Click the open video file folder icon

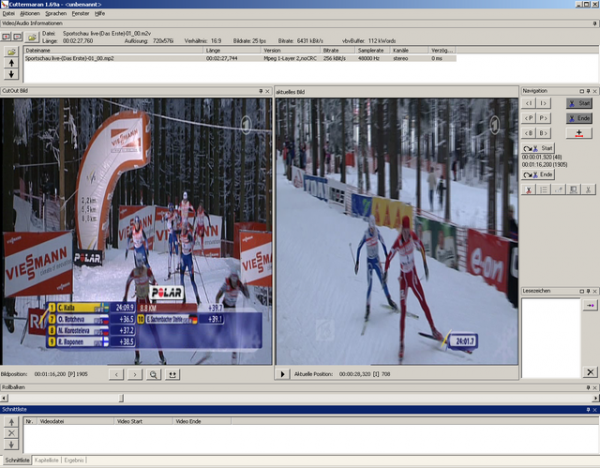point(32,37)
